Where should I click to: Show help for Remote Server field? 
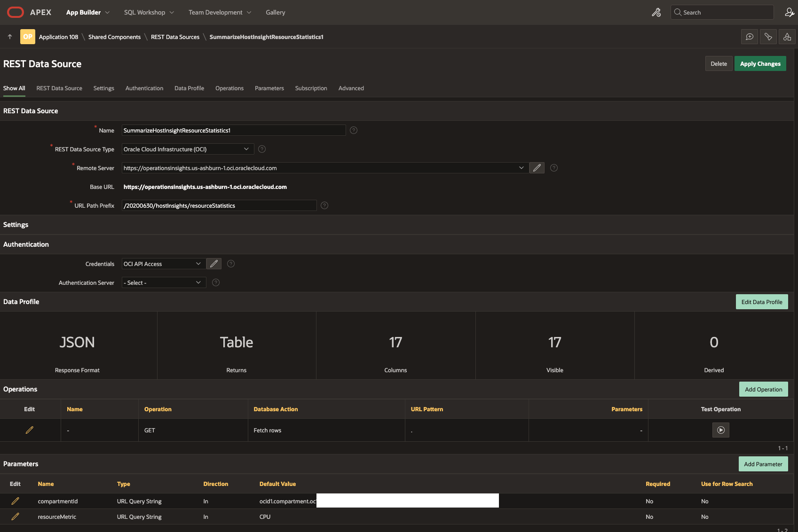tap(554, 168)
